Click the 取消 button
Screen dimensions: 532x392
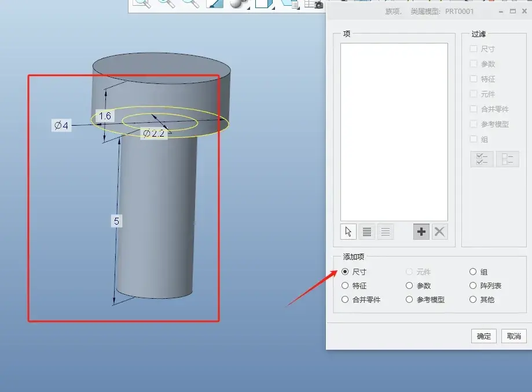(513, 336)
